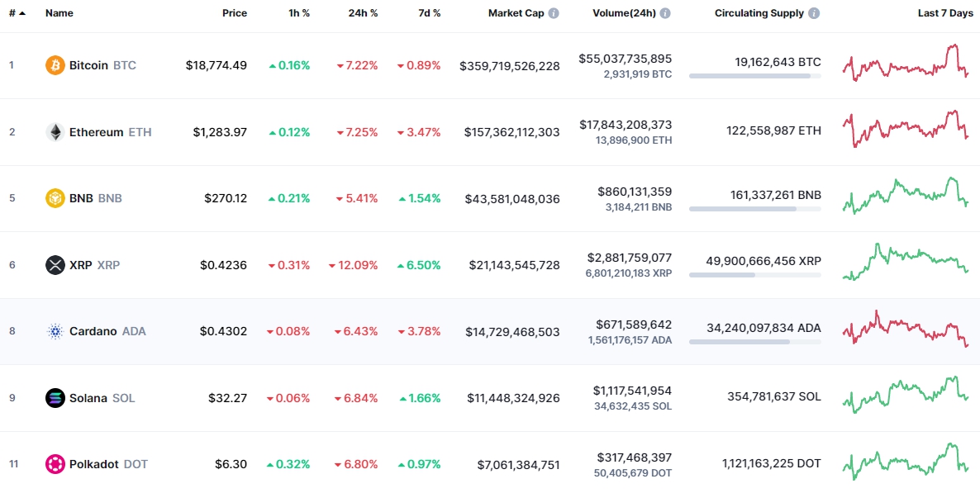Screen dimensions: 980x493
Task: Click Solana price $32.27
Action: (228, 398)
